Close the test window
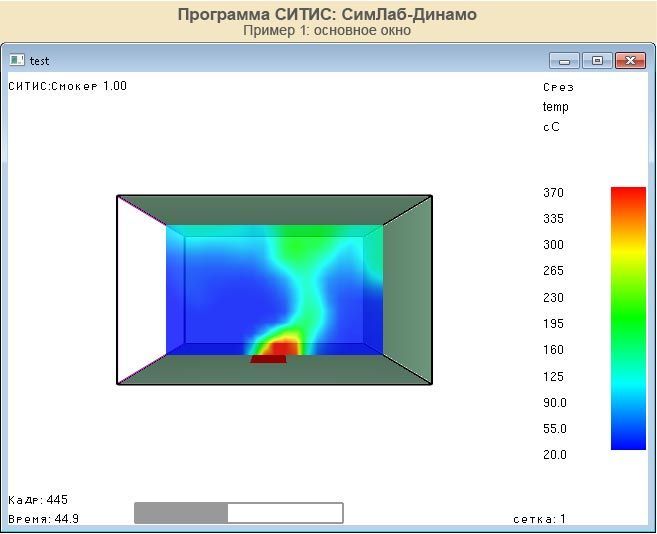 (x=630, y=60)
